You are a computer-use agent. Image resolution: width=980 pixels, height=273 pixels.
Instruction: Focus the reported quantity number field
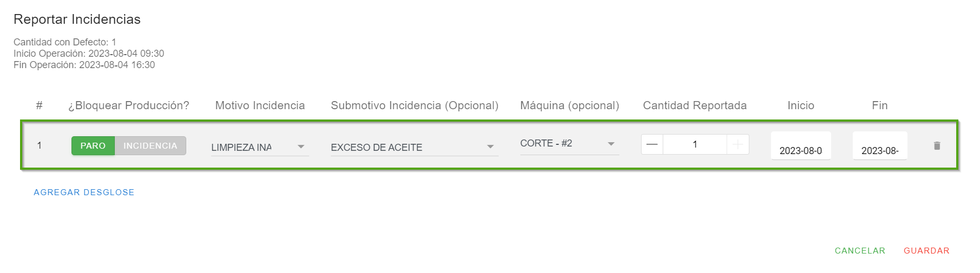click(x=695, y=144)
